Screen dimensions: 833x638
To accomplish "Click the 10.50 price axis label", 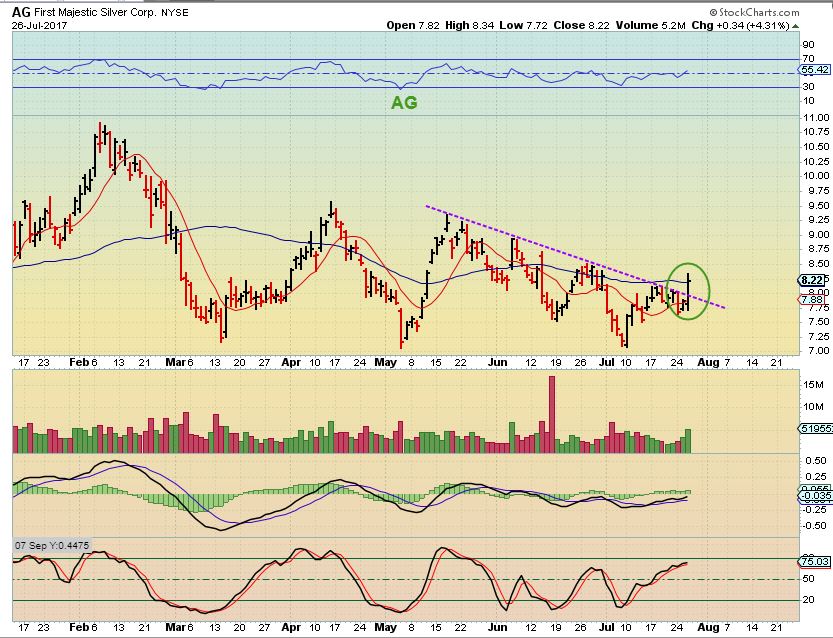I will pos(817,147).
